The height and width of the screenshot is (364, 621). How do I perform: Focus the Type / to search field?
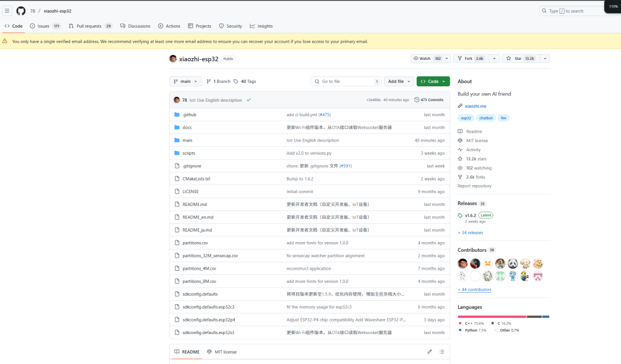click(573, 11)
